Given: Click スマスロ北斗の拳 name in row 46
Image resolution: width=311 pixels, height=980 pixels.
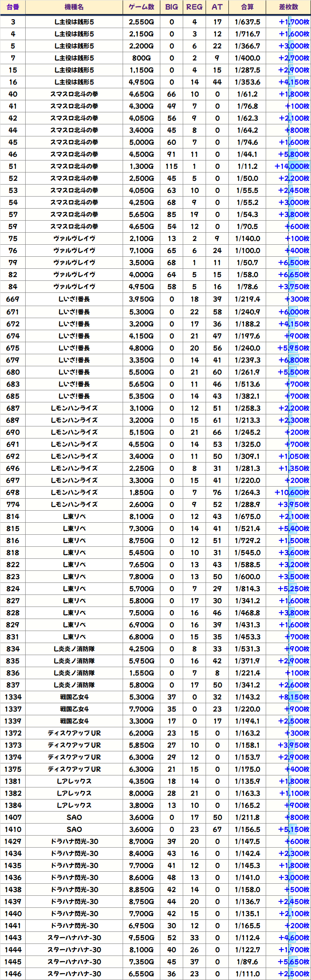Looking at the screenshot, I should coord(74,154).
